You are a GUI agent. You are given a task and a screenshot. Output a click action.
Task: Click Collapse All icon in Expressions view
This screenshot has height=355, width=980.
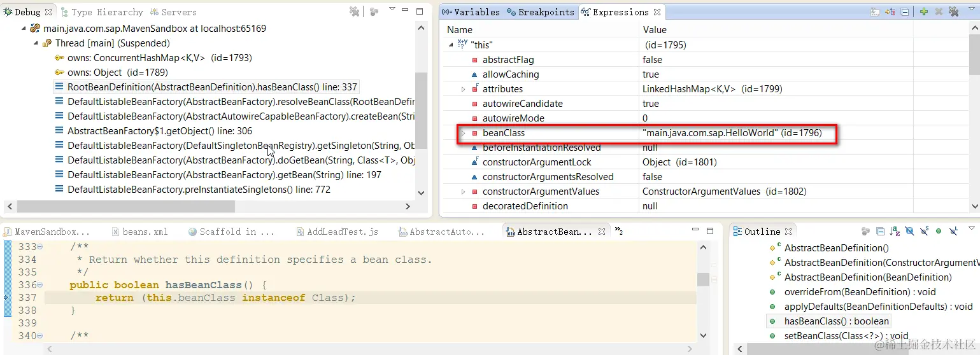tap(905, 11)
